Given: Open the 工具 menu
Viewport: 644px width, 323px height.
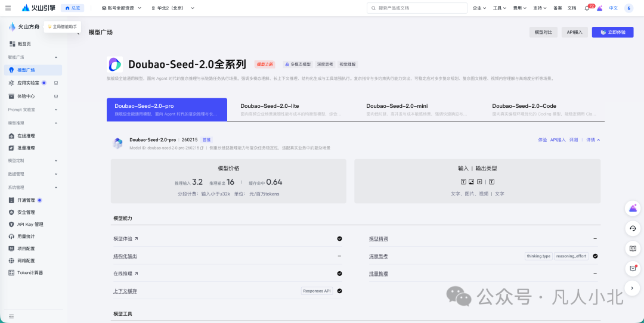Looking at the screenshot, I should (500, 8).
